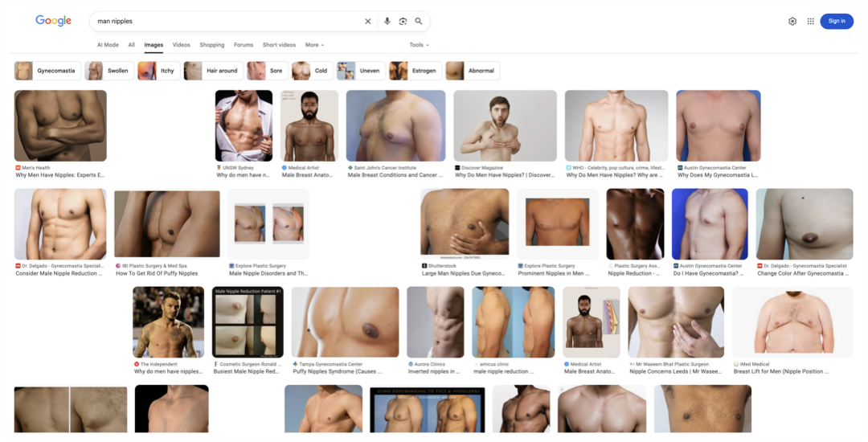868x442 pixels.
Task: Clear the search query with the X icon
Action: (367, 21)
